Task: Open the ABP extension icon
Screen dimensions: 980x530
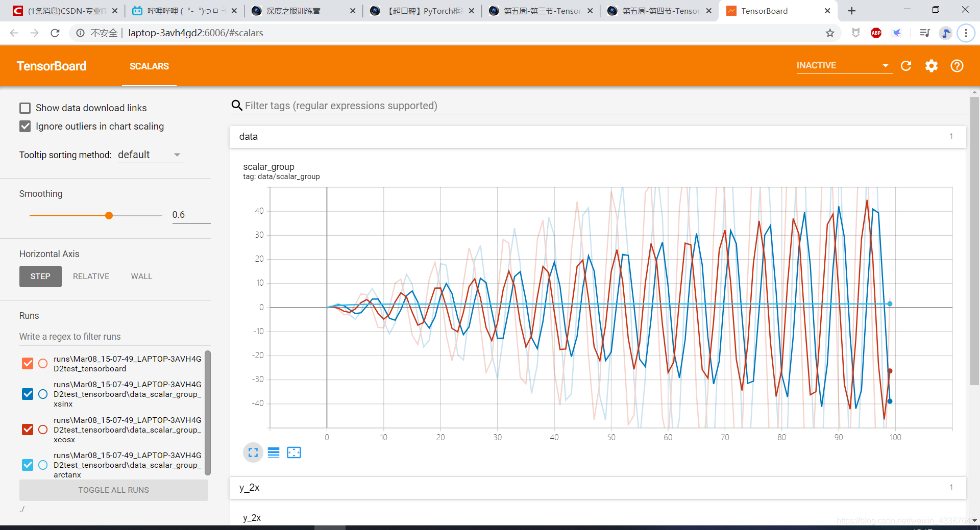Action: pyautogui.click(x=876, y=33)
